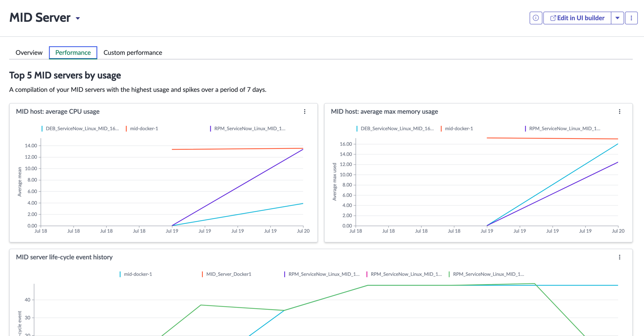Click the 'MID host: average CPU usage' chart title

point(58,111)
